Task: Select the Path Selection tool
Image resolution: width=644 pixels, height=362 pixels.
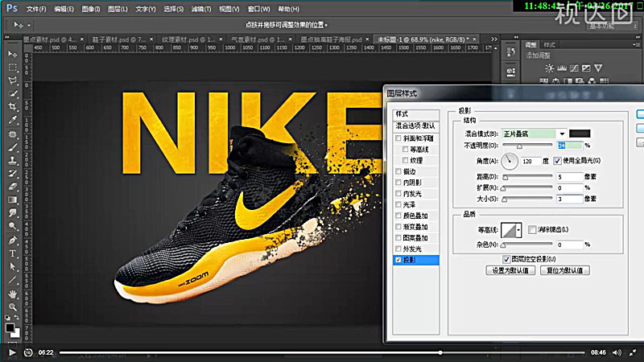Action: click(13, 266)
